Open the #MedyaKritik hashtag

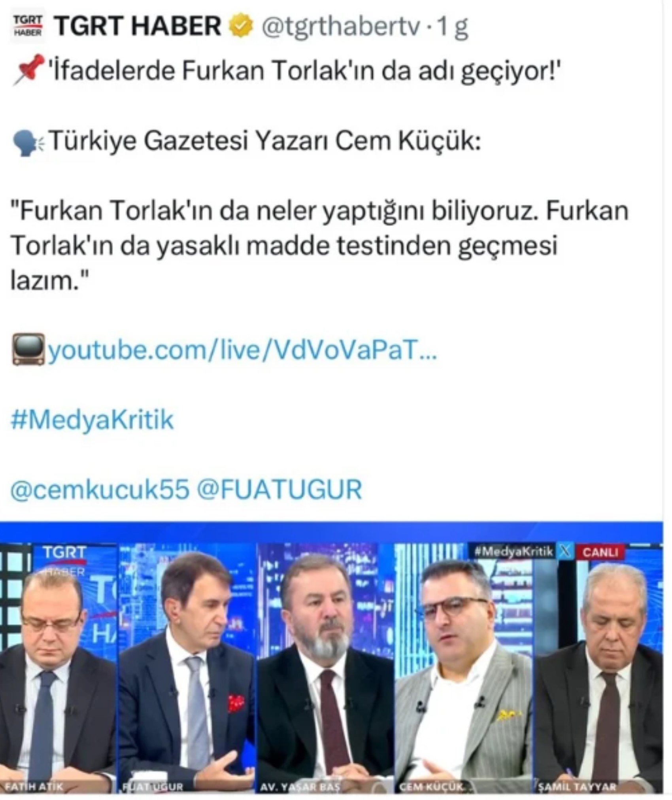click(92, 419)
